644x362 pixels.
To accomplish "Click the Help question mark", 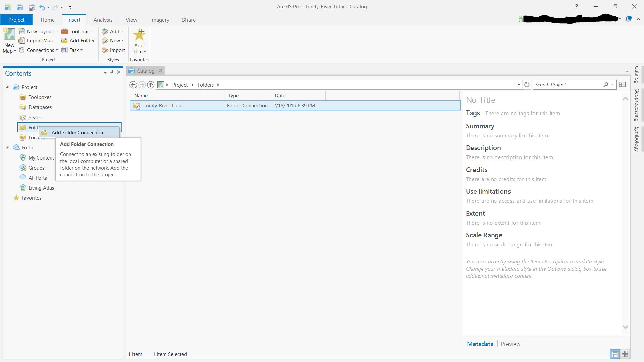I will pyautogui.click(x=576, y=6).
